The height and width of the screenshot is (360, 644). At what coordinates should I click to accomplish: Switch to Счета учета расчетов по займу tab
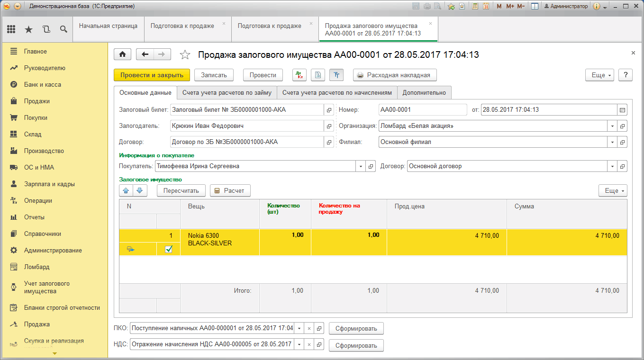coord(227,92)
